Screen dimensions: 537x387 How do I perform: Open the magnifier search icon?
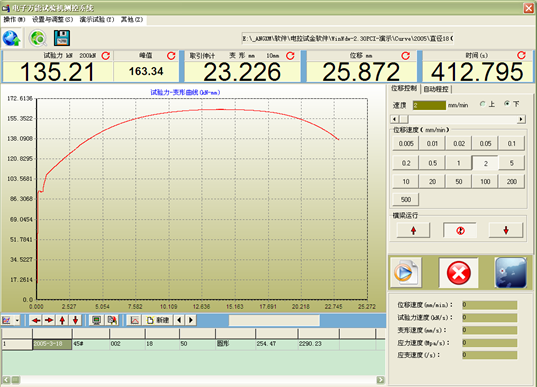pyautogui.click(x=37, y=38)
